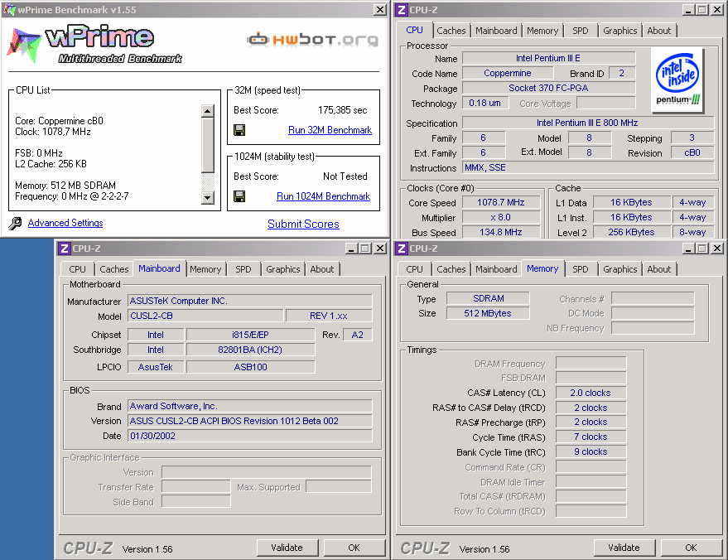Switch to About tab in Memory CPU-Z window
728x560 pixels.
658,269
